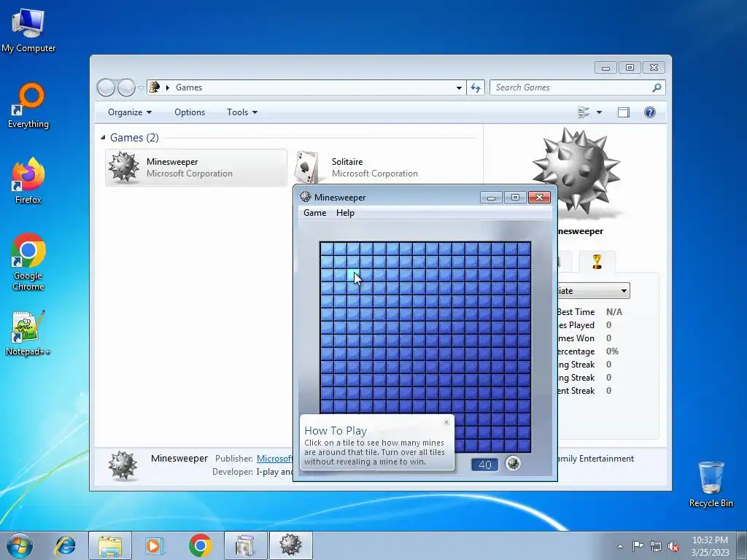This screenshot has width=747, height=560.
Task: Refresh the Games folder view
Action: coord(476,87)
